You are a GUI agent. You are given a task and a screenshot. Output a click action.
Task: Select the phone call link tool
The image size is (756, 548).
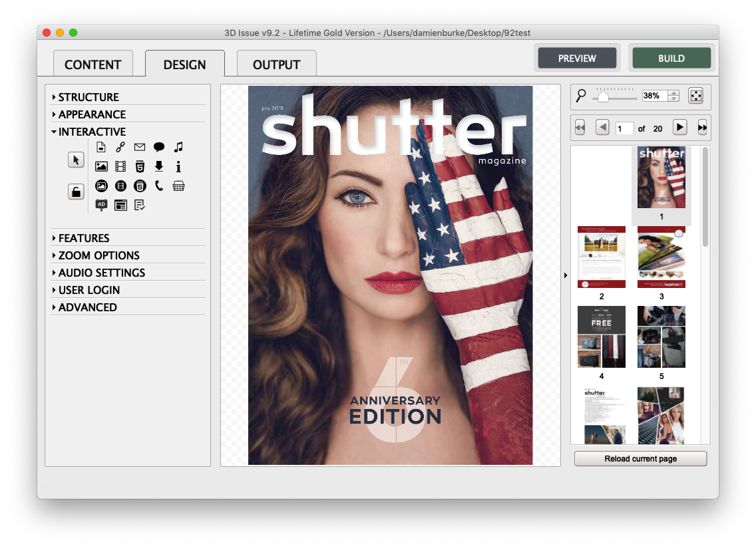click(x=159, y=186)
